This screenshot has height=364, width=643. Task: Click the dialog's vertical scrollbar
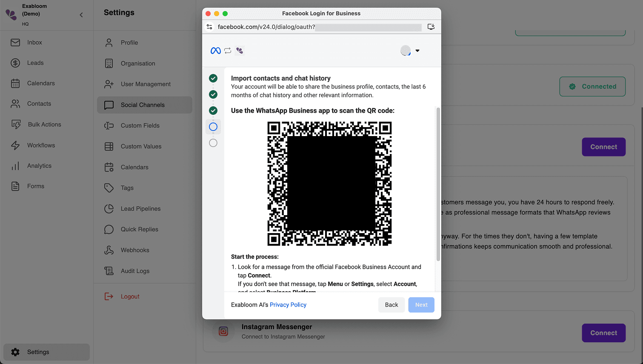click(x=438, y=184)
